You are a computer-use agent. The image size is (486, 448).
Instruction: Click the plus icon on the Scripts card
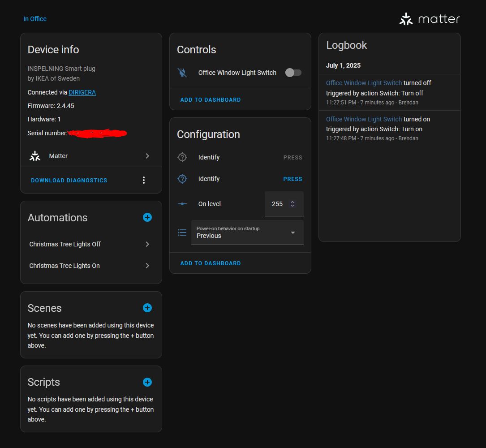click(x=147, y=382)
